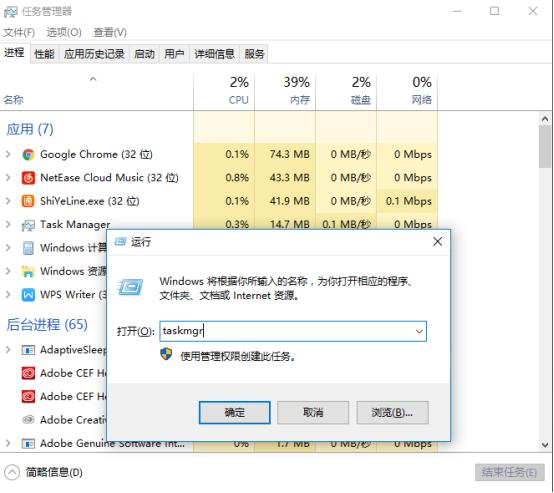Switch to the 用户 tab
The height and width of the screenshot is (493, 554).
coord(174,54)
